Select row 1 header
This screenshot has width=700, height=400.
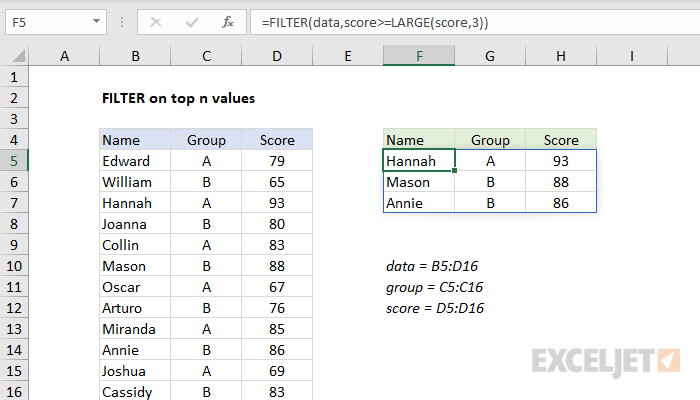coord(14,77)
